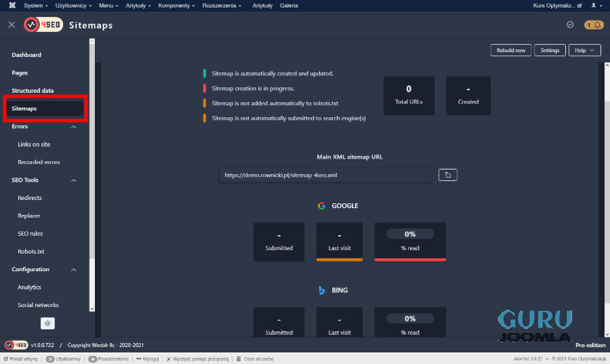Select Sitemaps in sidebar

[45, 108]
